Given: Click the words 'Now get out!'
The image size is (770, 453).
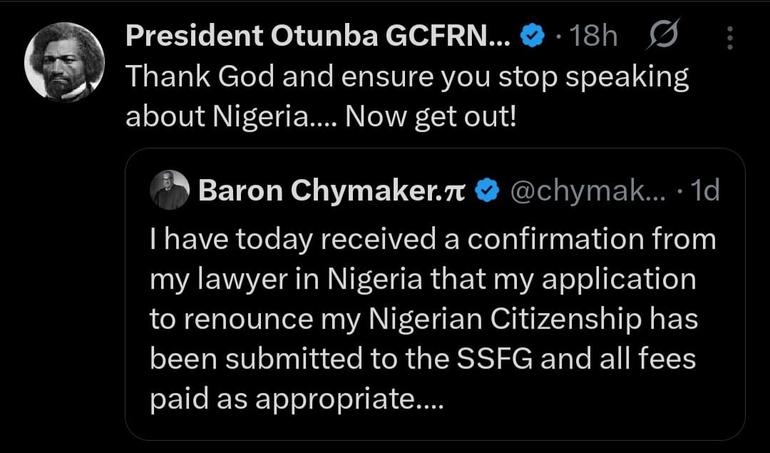Looking at the screenshot, I should [x=431, y=117].
